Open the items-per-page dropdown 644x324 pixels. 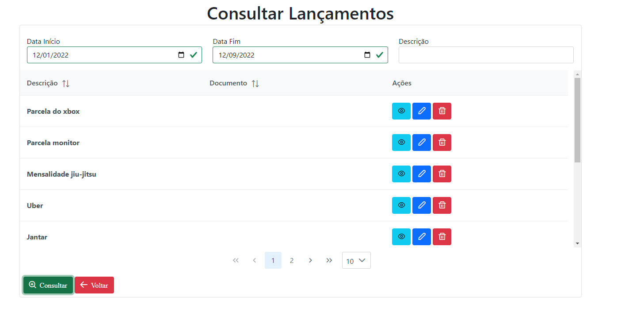tap(356, 260)
